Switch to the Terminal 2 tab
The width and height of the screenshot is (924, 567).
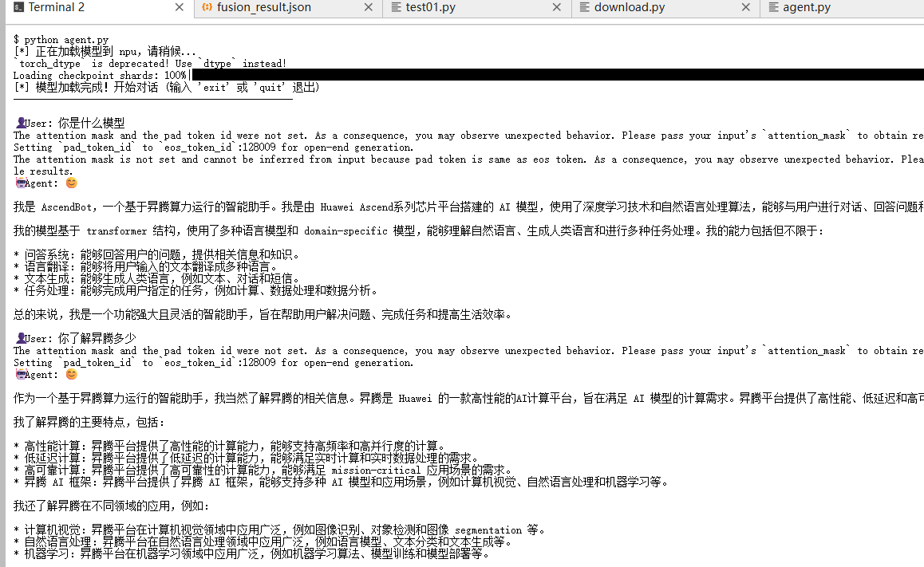point(100,8)
